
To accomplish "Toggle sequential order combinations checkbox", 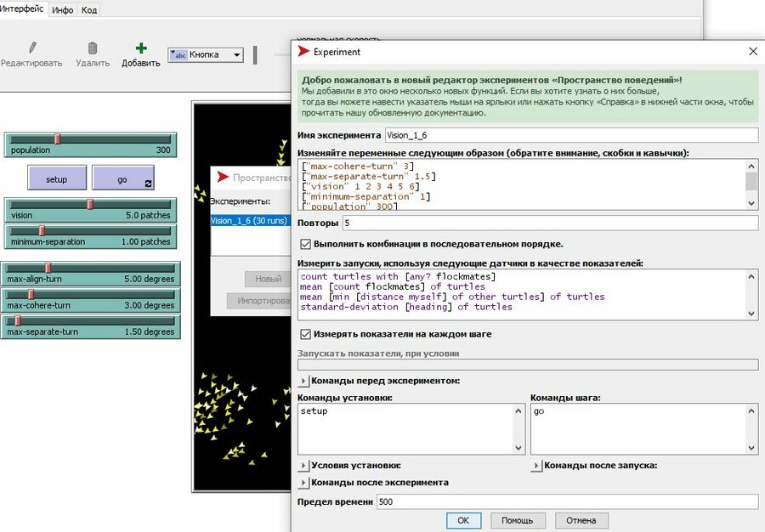I will tap(306, 244).
